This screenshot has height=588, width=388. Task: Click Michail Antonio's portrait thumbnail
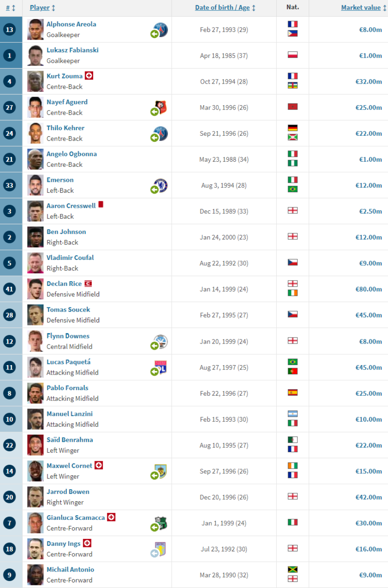pyautogui.click(x=35, y=575)
